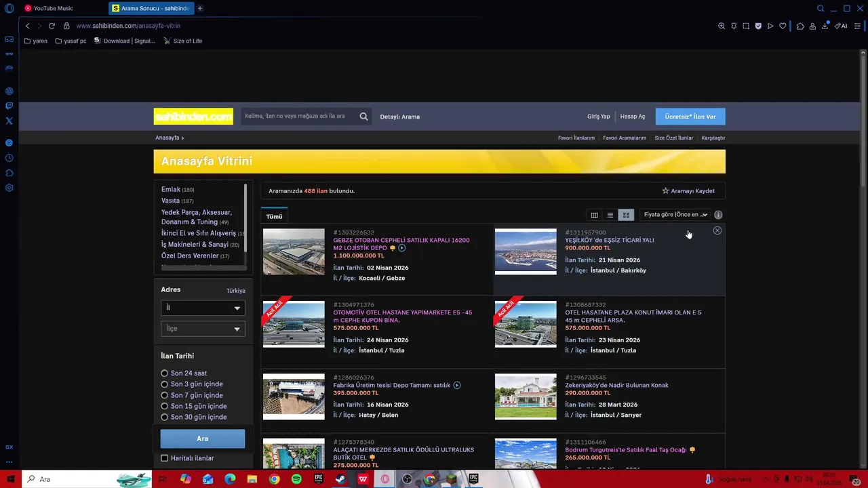
Task: Open the downloads icon in toolbar
Action: [825, 26]
